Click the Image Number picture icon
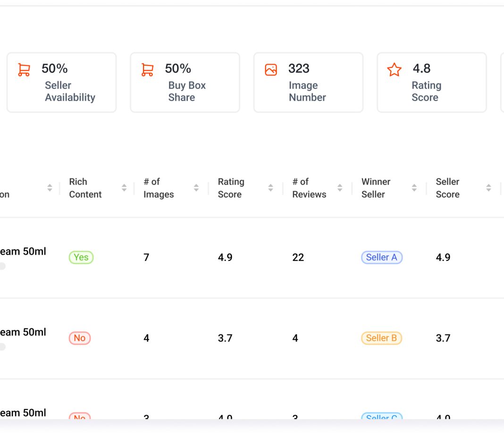 [271, 70]
